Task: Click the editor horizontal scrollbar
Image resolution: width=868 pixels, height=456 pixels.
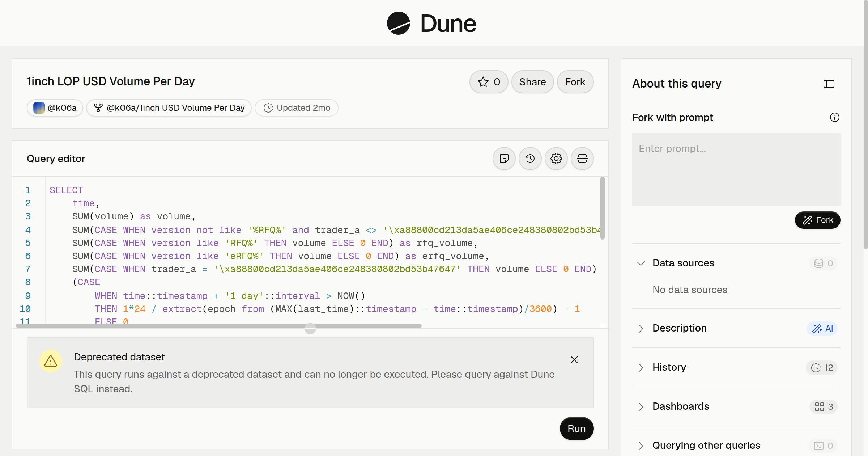Action: click(x=219, y=326)
